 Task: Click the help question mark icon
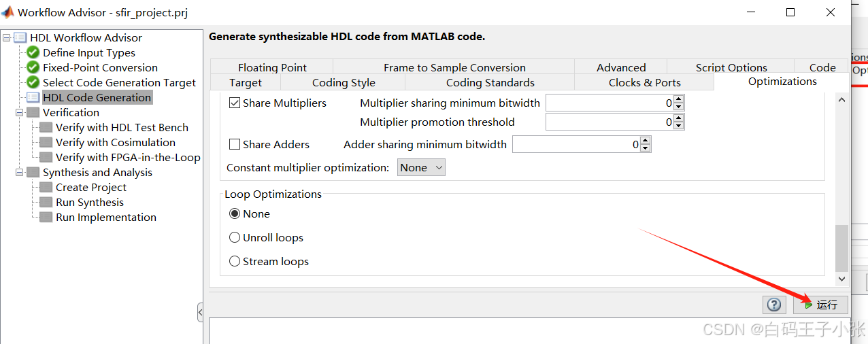(x=773, y=305)
